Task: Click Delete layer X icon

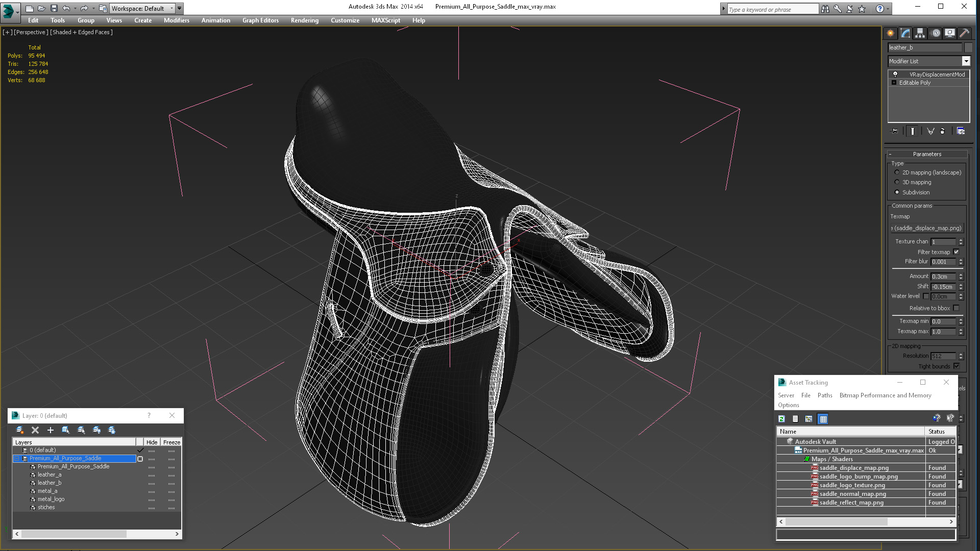Action: 35,430
